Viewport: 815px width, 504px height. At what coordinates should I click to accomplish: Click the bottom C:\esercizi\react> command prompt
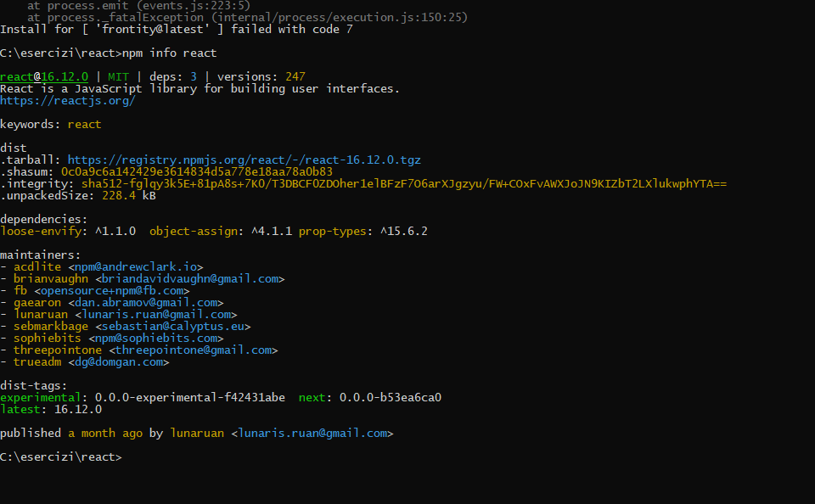(61, 456)
